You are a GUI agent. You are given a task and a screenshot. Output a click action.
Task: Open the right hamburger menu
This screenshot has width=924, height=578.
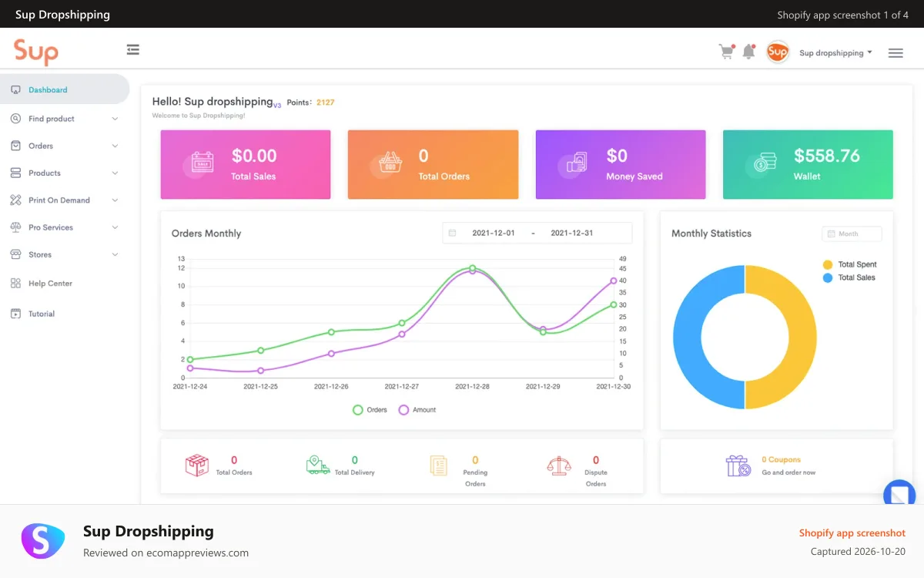coord(896,53)
